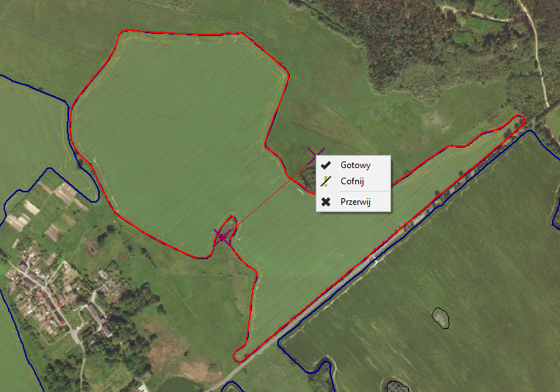Click the purple X start-vertex marker
Viewport: 560px width, 392px height.
click(x=222, y=237)
